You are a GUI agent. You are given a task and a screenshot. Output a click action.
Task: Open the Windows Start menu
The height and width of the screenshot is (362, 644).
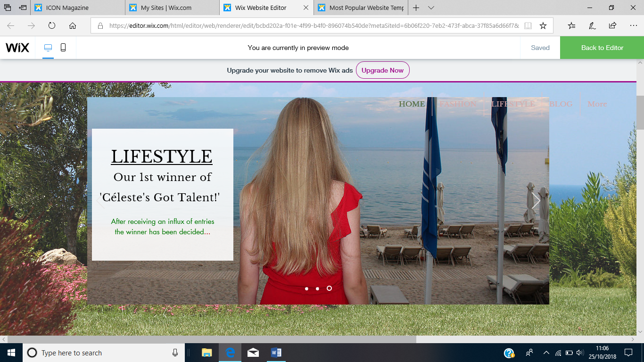(11, 353)
